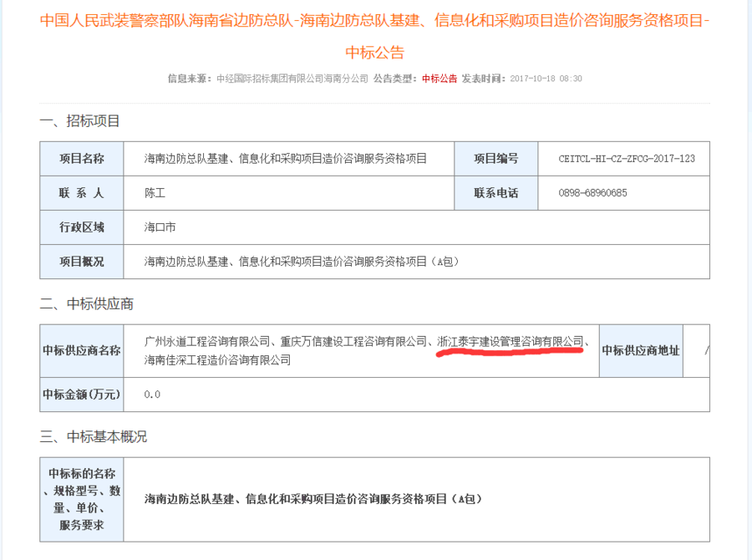The height and width of the screenshot is (560, 752).
Task: Select the region value 海口市
Action: [160, 227]
